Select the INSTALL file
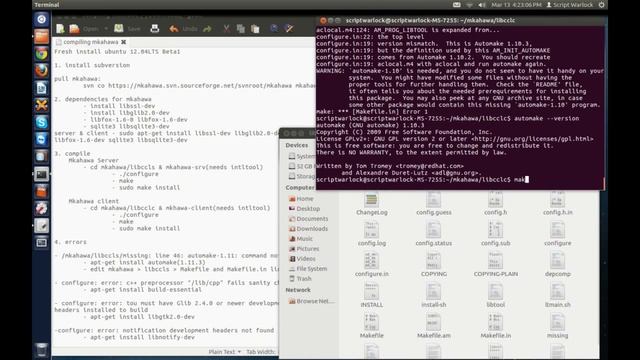The height and width of the screenshot is (360, 640). (371, 296)
